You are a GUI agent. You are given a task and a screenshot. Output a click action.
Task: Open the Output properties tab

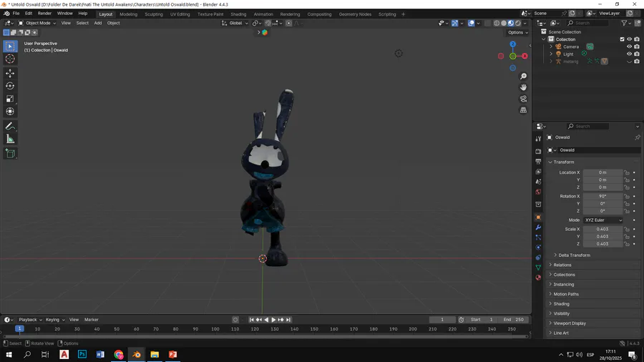(538, 161)
